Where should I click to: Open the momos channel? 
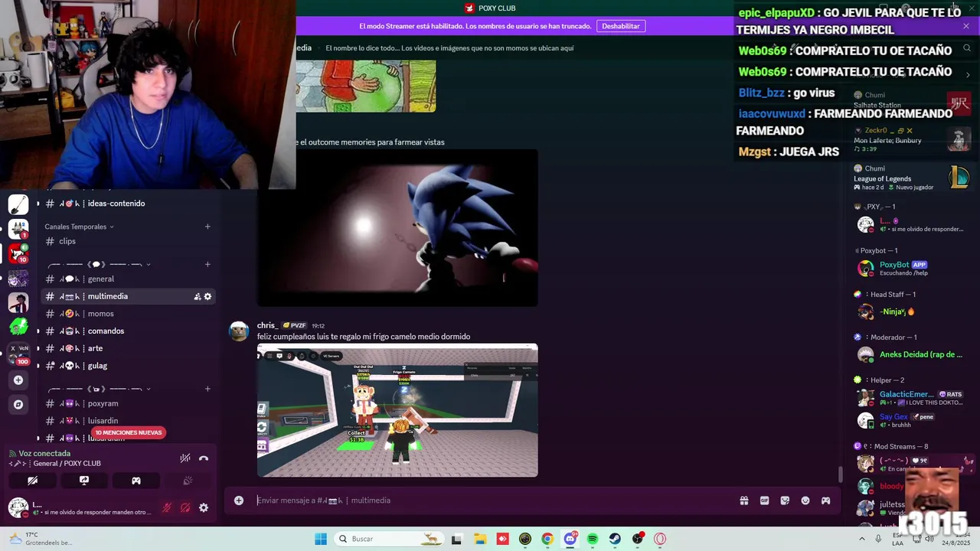(128, 314)
